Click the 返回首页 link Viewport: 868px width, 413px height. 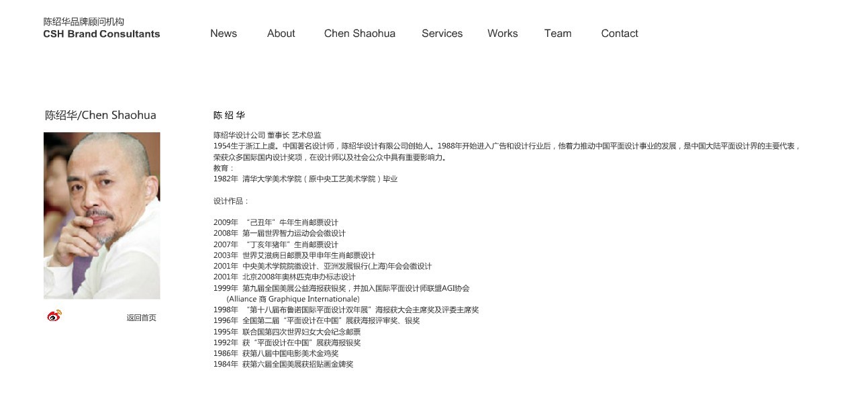point(142,318)
